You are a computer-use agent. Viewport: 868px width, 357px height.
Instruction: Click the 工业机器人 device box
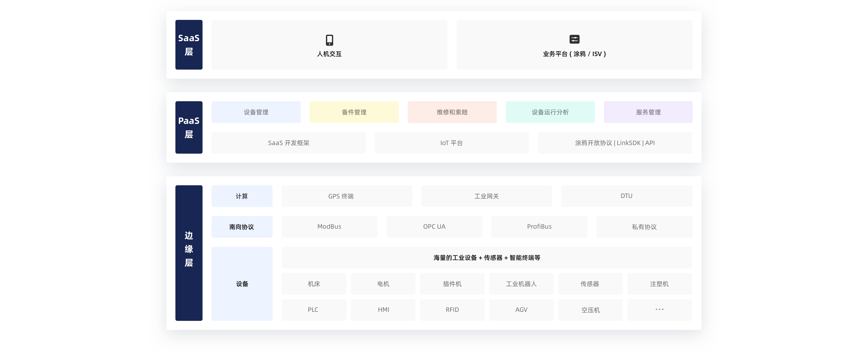coord(521,284)
